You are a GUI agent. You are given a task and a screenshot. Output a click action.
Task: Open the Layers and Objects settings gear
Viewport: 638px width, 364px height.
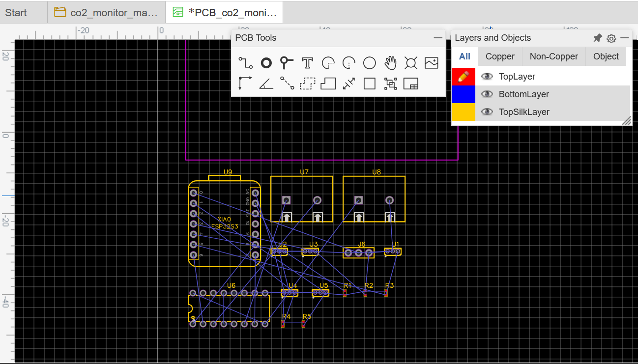[x=611, y=38]
